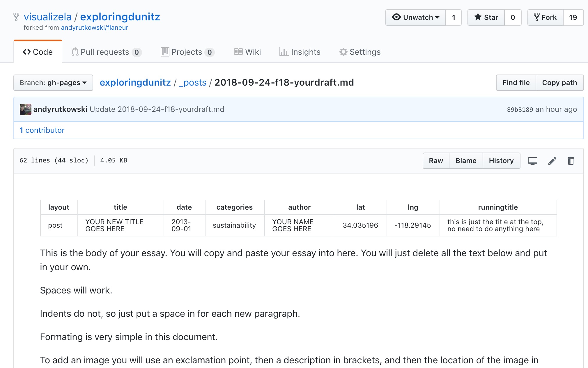Go to the Wiki tab
Viewport: 588px width, 368px height.
tap(247, 52)
